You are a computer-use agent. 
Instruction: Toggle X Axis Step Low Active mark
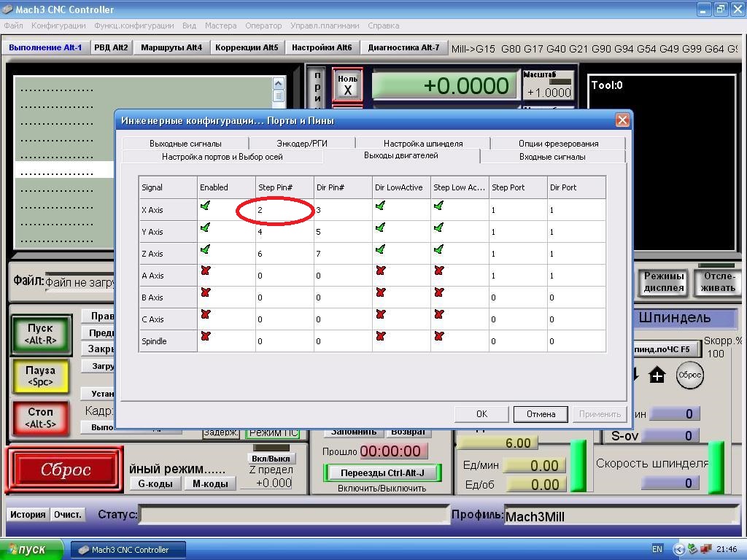tap(438, 206)
